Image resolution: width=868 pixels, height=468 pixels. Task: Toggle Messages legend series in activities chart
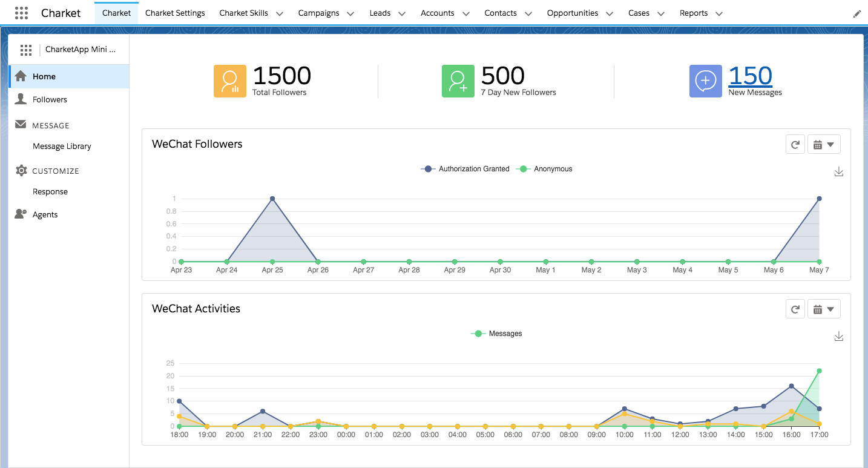point(497,334)
